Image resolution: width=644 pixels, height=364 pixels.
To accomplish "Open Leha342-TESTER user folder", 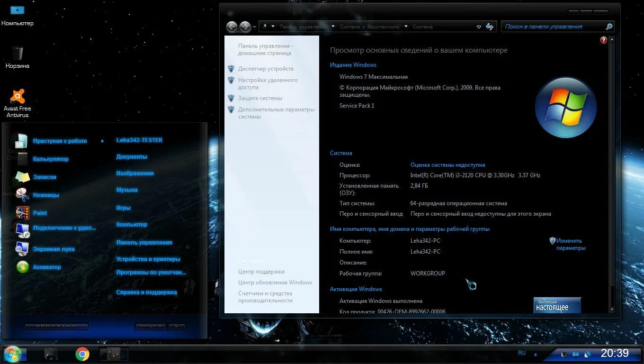I will (x=139, y=140).
